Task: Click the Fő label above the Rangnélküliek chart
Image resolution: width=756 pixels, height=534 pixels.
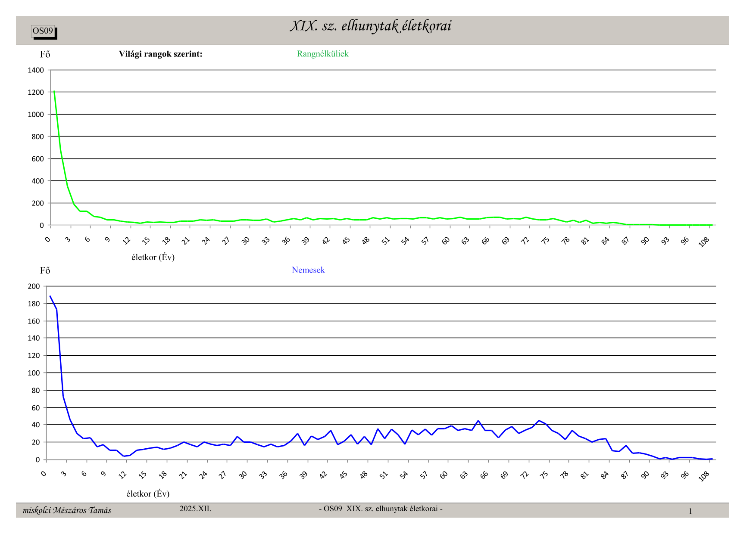Action: coord(45,54)
